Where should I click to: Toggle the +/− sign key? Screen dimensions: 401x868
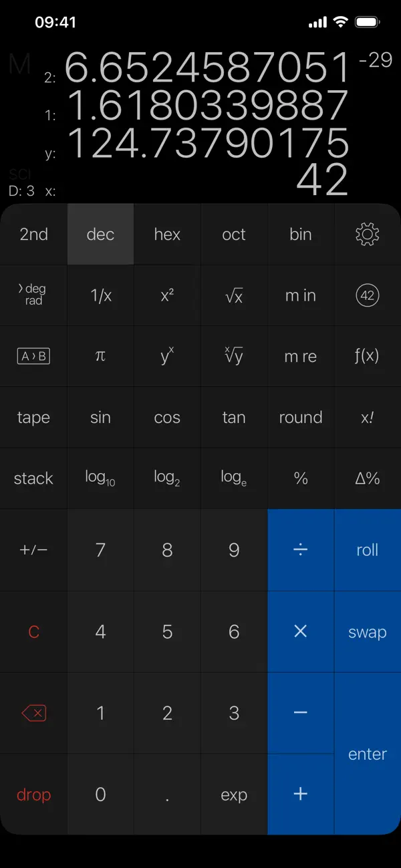tap(33, 549)
